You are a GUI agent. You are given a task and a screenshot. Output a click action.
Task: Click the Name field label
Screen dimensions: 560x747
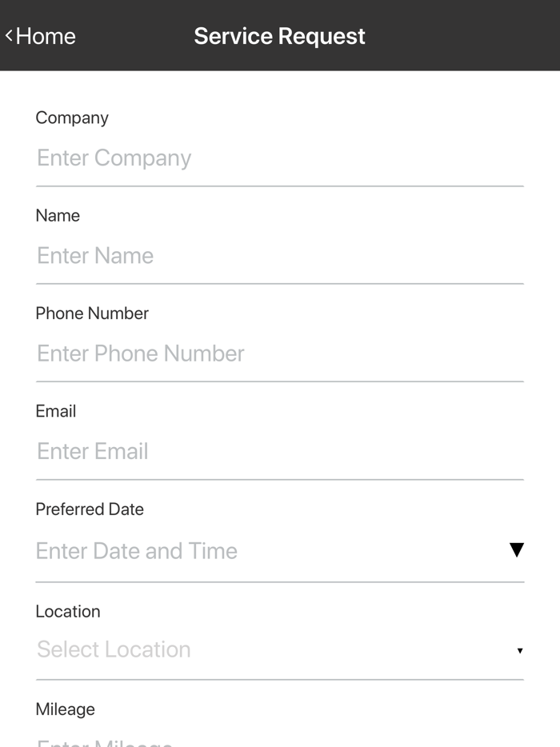coord(58,215)
